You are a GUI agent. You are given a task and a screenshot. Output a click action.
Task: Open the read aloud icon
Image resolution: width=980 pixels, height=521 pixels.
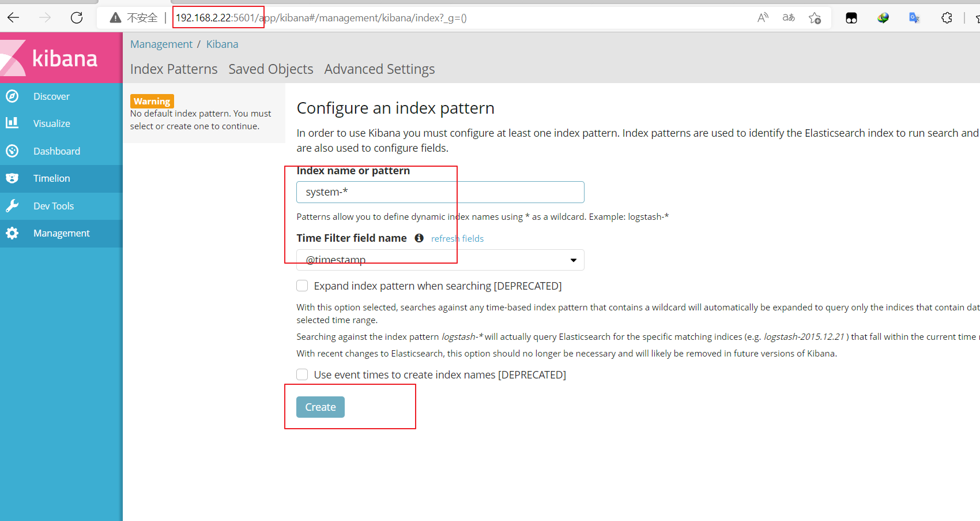[763, 18]
